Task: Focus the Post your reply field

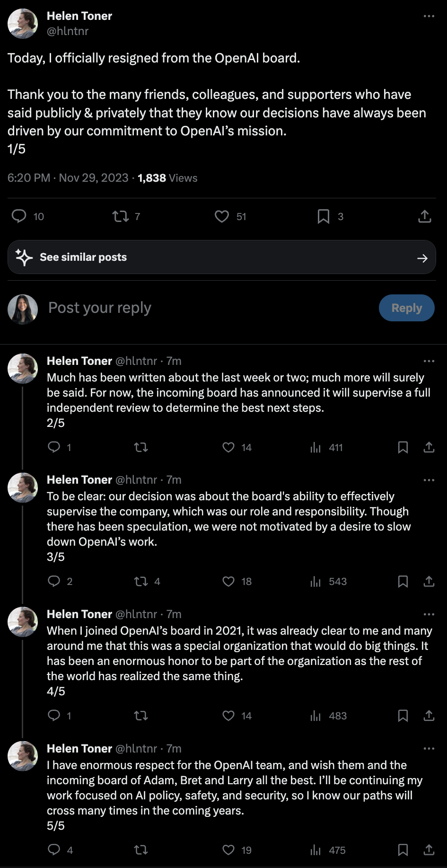Action: [x=99, y=308]
